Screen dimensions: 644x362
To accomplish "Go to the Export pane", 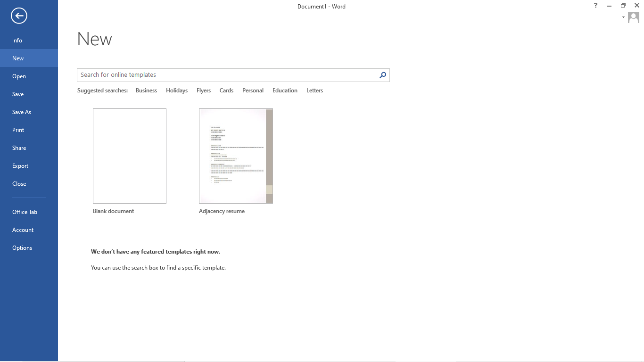I will (20, 165).
